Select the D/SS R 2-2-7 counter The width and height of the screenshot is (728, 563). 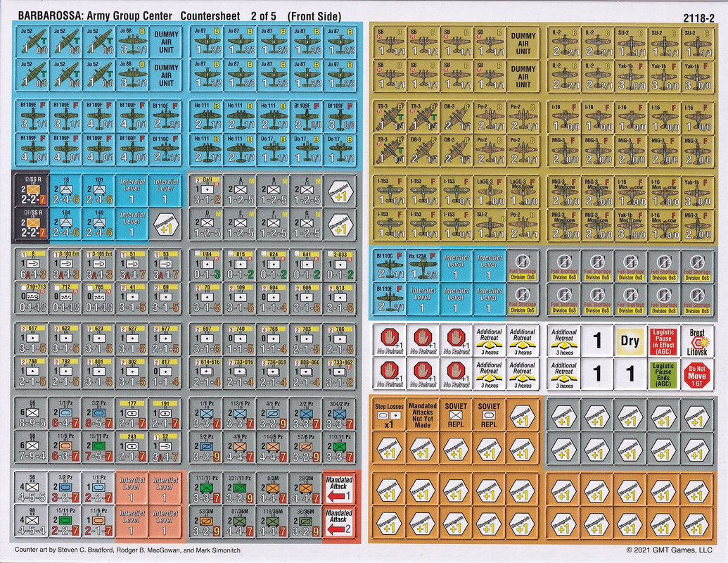pyautogui.click(x=32, y=191)
